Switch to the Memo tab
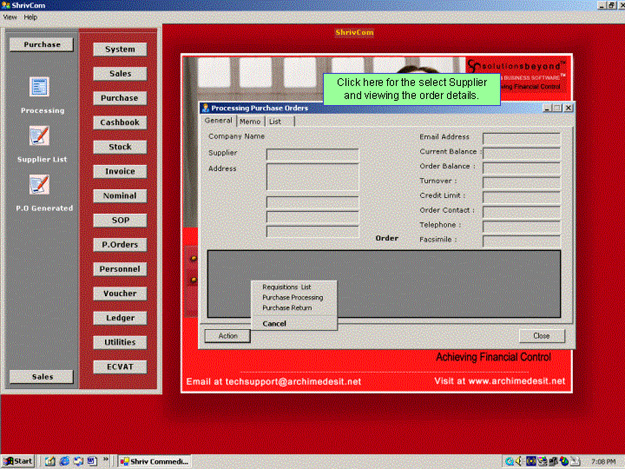 (x=250, y=121)
